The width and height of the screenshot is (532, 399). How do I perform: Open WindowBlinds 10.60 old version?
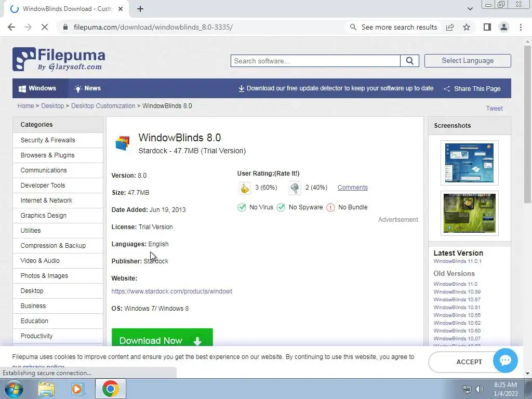(457, 331)
